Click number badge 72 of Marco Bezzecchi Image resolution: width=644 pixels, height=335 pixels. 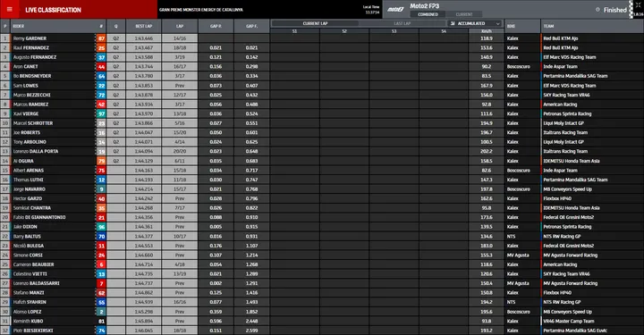tap(101, 95)
